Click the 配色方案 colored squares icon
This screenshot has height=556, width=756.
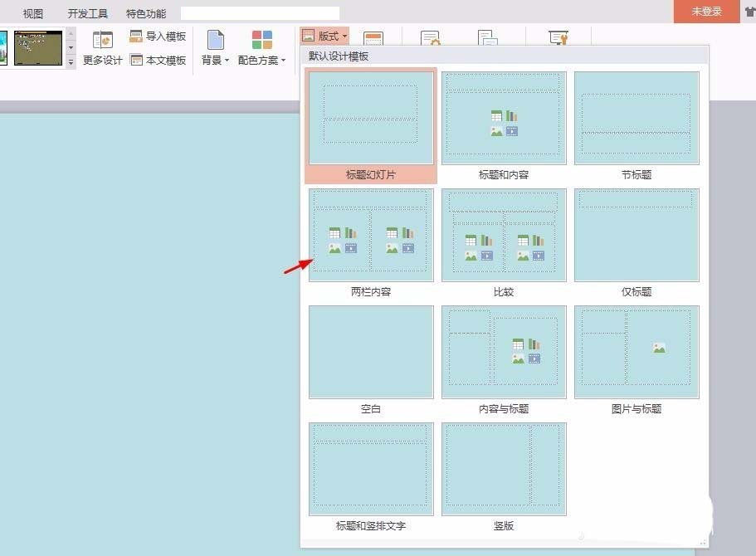click(x=261, y=40)
